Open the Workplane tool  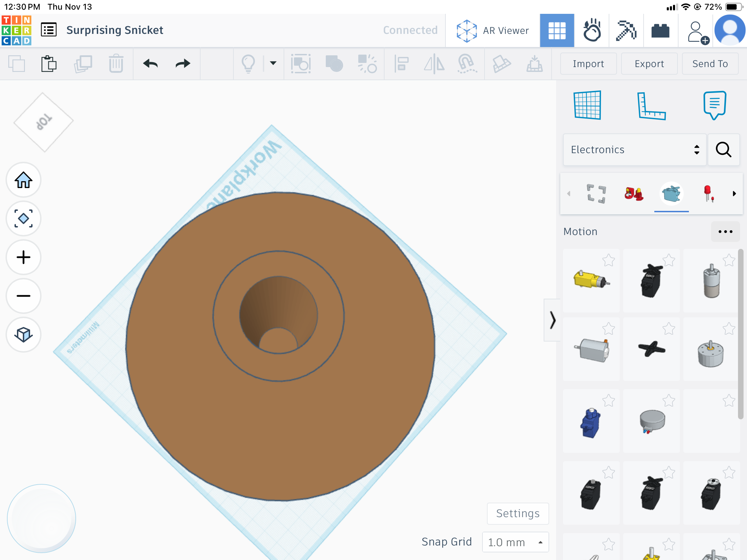(587, 105)
